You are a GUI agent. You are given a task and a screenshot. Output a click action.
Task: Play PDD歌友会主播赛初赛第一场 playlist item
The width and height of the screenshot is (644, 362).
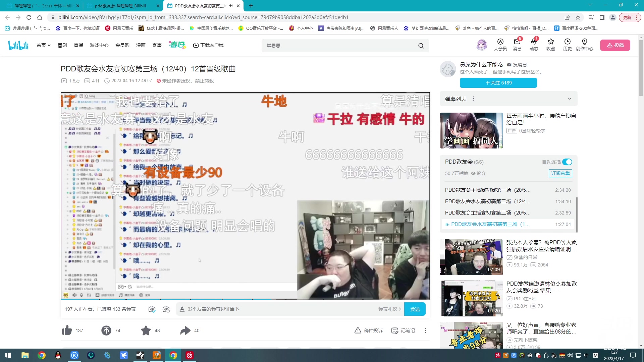click(x=508, y=190)
